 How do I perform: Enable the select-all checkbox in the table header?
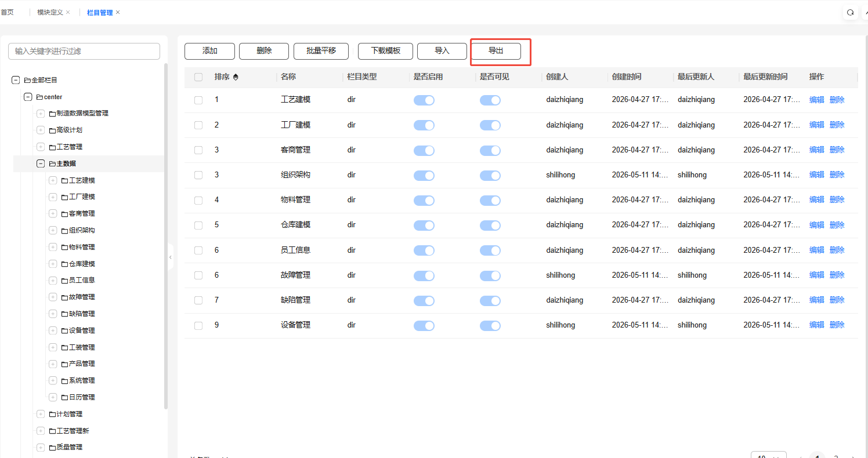tap(198, 77)
